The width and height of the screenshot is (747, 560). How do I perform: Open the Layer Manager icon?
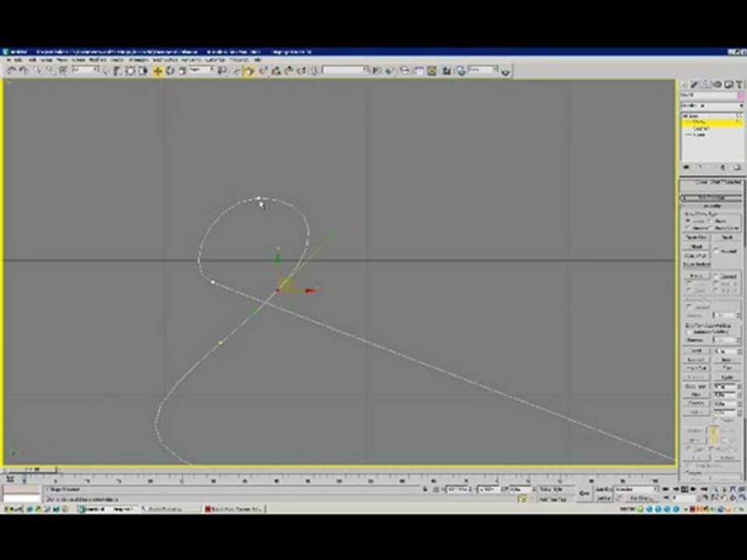[x=405, y=71]
